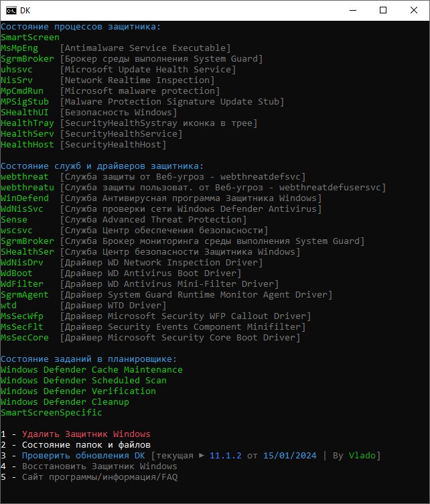Click author name Vlado
This screenshot has height=504, width=430.
[x=362, y=456]
